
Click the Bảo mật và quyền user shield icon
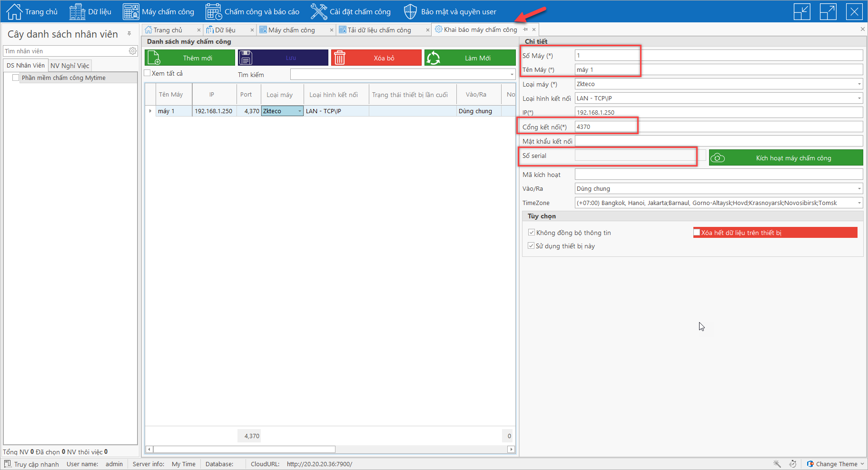coord(410,11)
